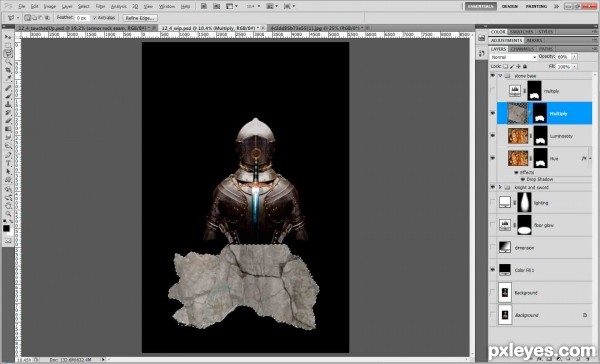The height and width of the screenshot is (364, 600).
Task: Open the Arrange Documents dropdown
Action: 273,7
